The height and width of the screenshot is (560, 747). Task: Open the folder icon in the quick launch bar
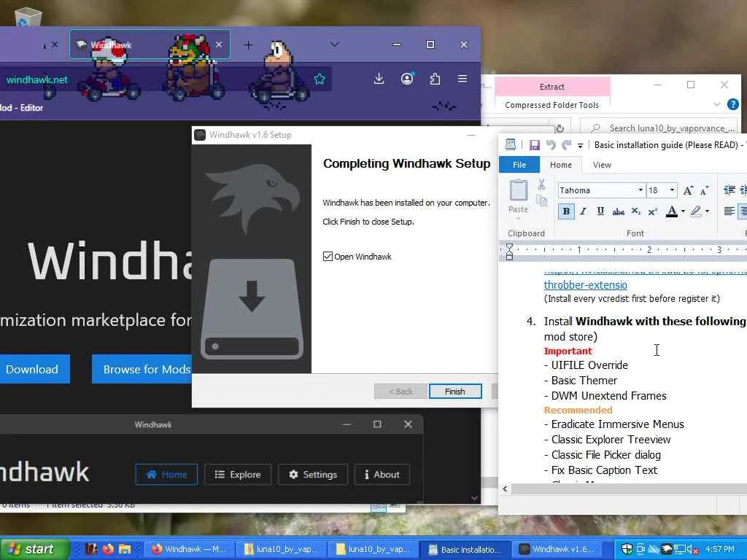click(125, 549)
